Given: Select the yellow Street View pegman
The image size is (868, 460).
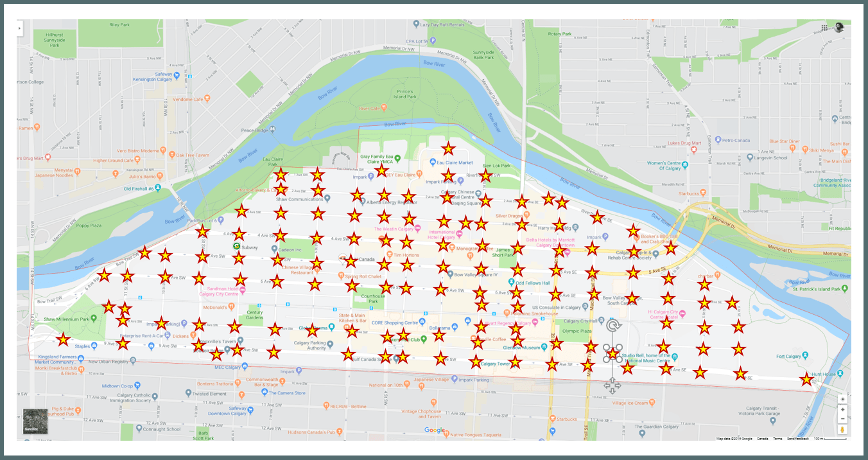Looking at the screenshot, I should pyautogui.click(x=842, y=430).
